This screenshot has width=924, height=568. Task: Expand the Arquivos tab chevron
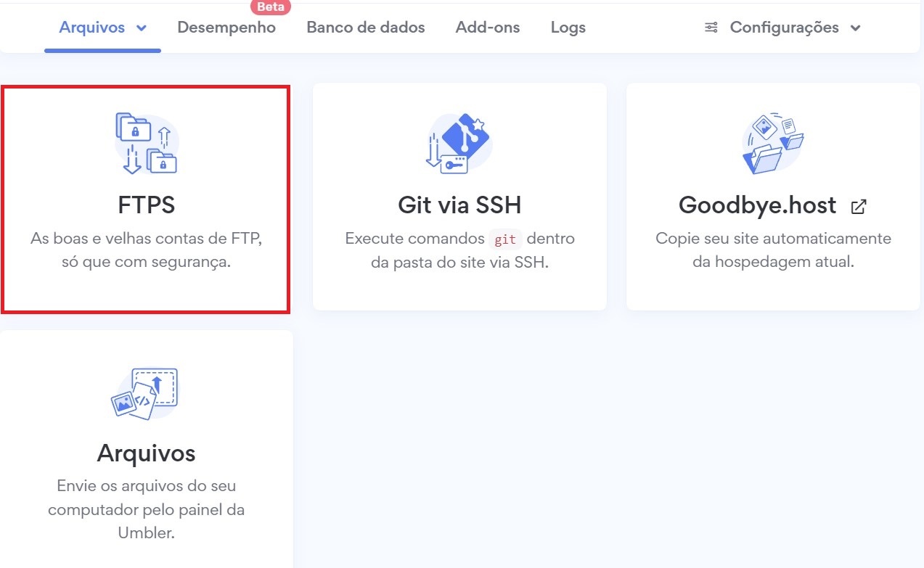(x=142, y=28)
